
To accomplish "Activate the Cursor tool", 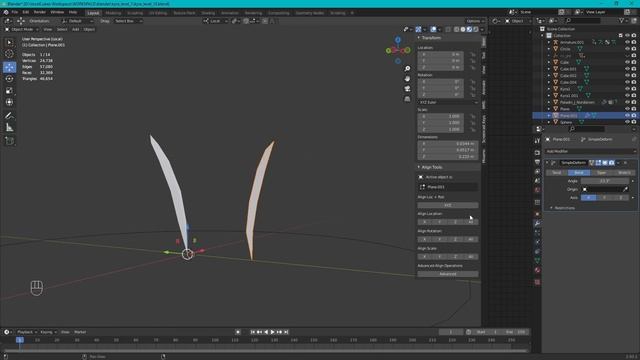I will (x=9, y=54).
